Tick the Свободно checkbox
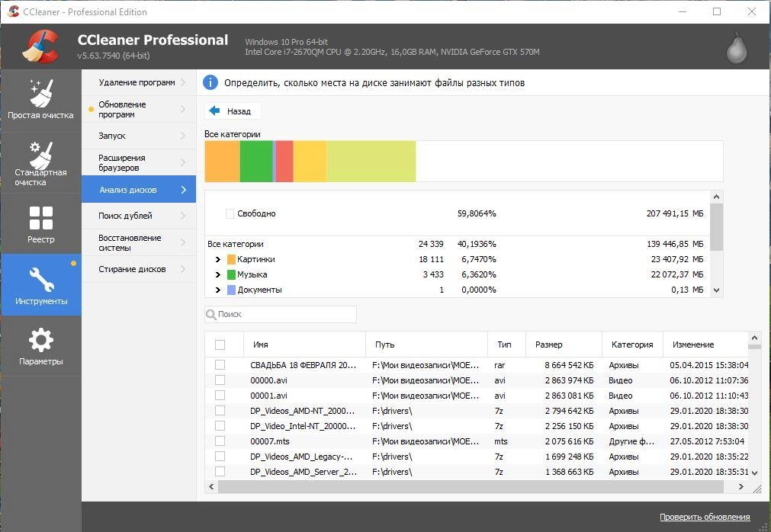Screen dimensions: 771x532 (230, 213)
